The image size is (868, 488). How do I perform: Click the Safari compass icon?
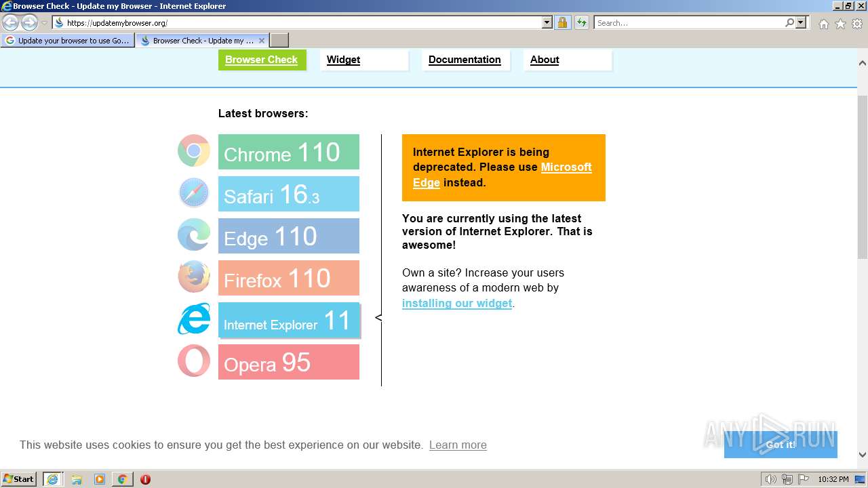click(x=194, y=193)
